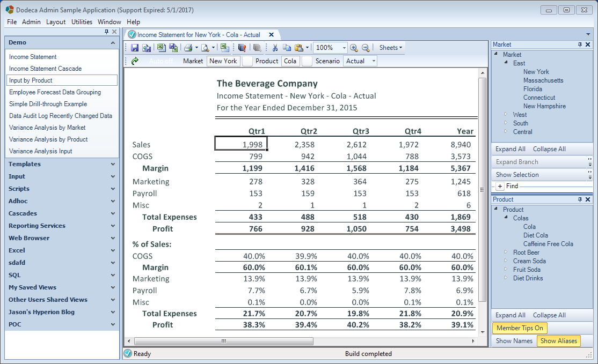
Task: Toggle the Show Names option
Action: (x=514, y=341)
